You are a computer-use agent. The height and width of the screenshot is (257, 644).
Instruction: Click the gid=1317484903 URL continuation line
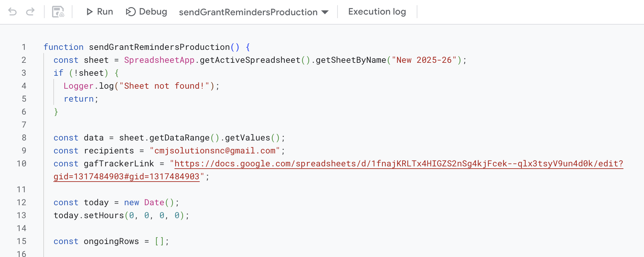[x=126, y=177]
